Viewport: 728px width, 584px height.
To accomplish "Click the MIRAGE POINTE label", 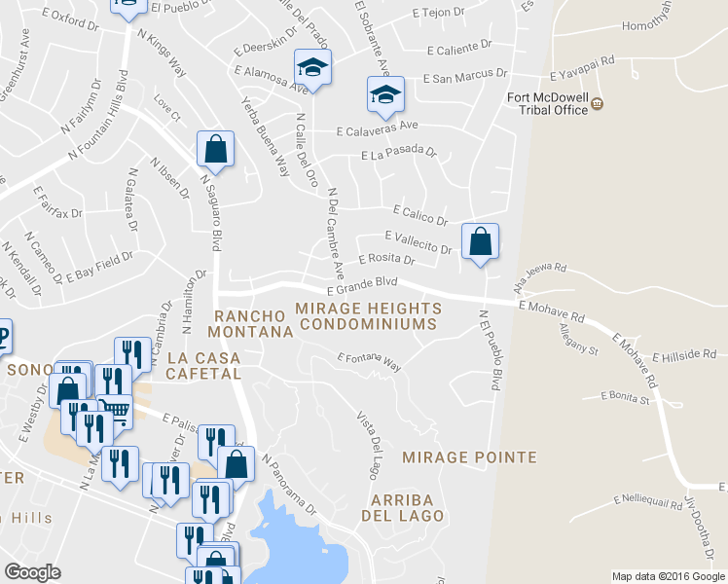I will tap(469, 457).
